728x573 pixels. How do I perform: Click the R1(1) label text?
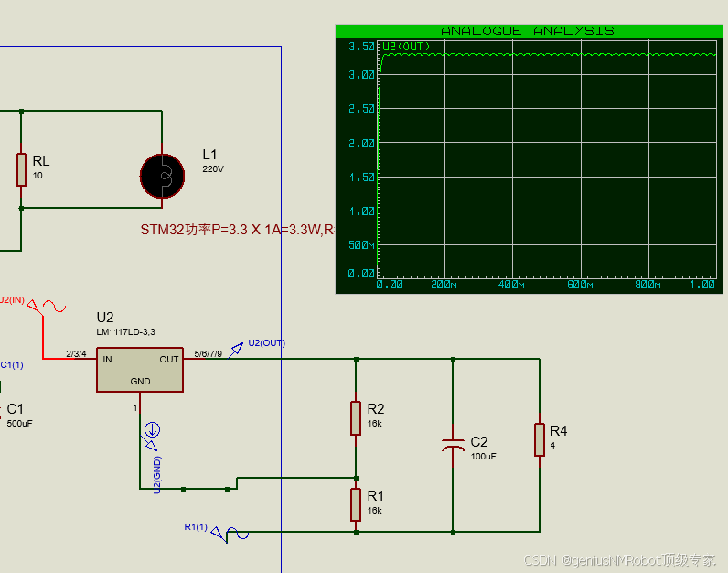tap(196, 526)
